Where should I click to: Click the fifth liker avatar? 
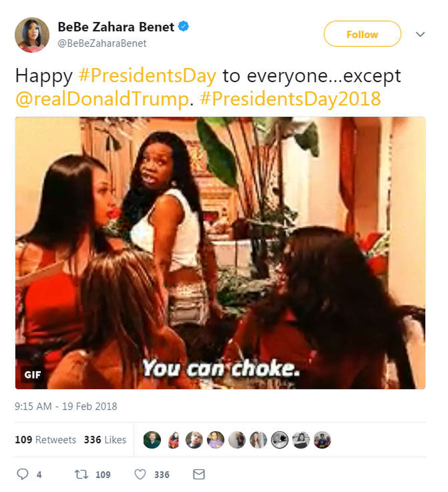(237, 440)
